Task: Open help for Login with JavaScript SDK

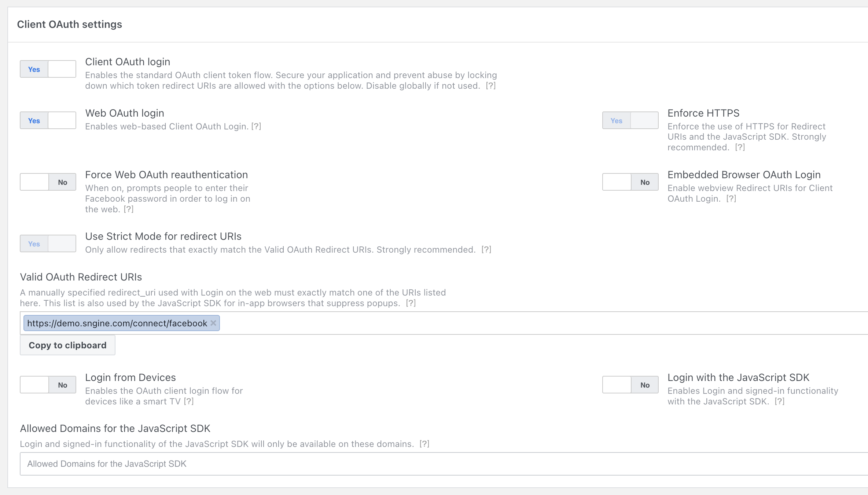Action: click(780, 401)
